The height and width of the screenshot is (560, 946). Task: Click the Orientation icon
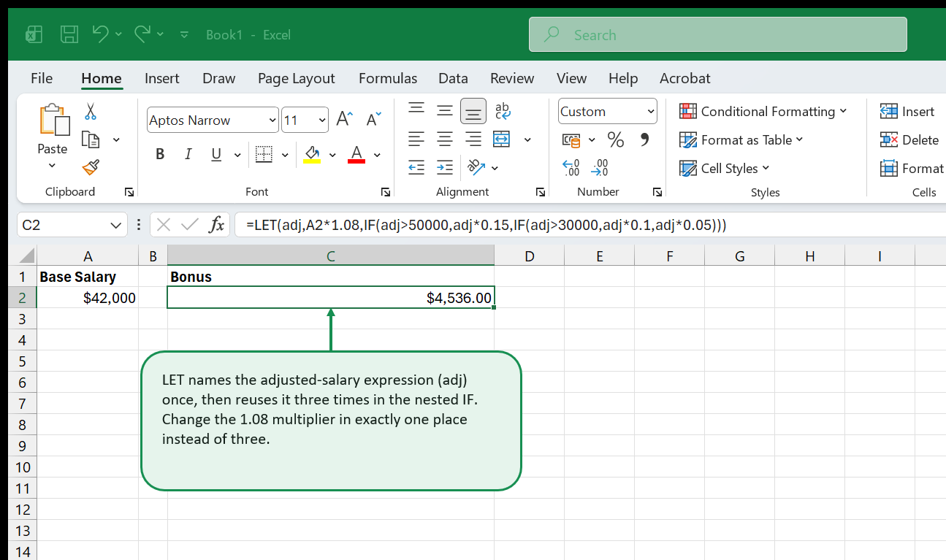click(x=476, y=167)
